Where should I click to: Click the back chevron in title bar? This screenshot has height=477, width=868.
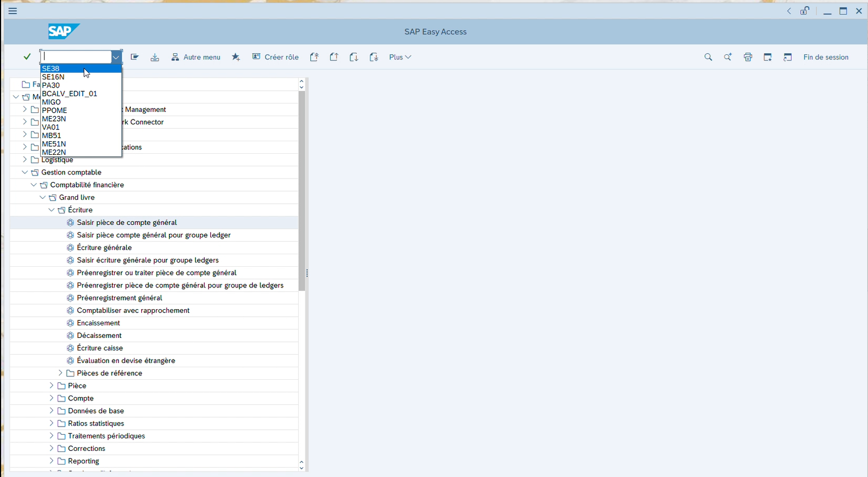pyautogui.click(x=789, y=11)
